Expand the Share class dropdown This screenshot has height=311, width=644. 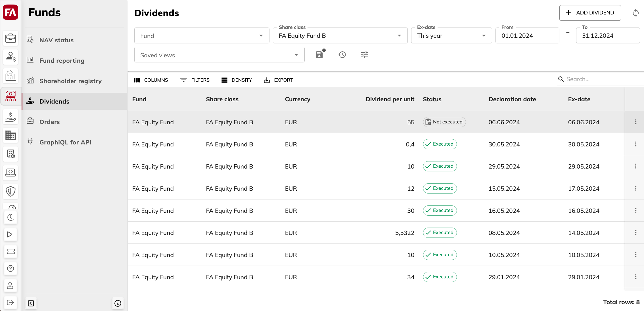pos(340,36)
